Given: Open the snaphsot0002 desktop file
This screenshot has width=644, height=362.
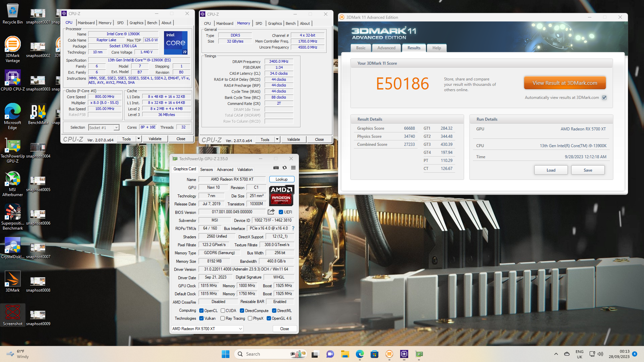Looking at the screenshot, I should click(x=38, y=49).
